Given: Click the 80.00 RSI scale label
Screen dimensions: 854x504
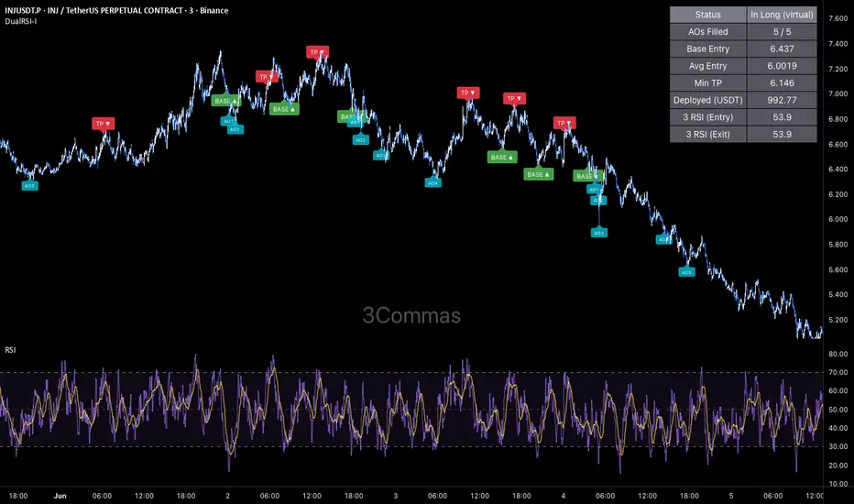Looking at the screenshot, I should (x=838, y=354).
